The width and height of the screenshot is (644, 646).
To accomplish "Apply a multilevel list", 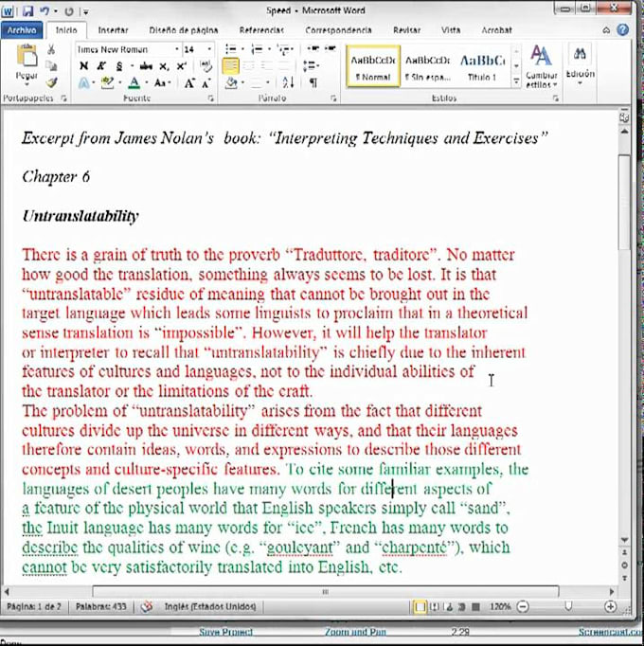I will coord(282,49).
